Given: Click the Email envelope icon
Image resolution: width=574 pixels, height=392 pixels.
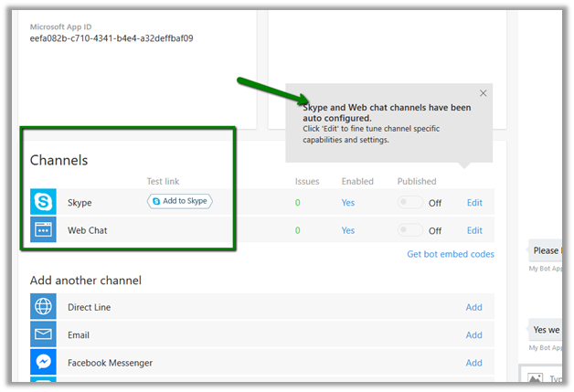Looking at the screenshot, I should (43, 335).
